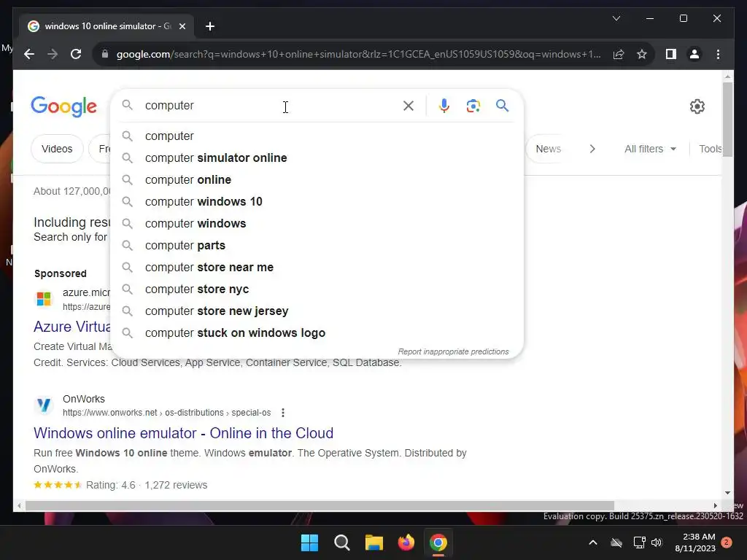This screenshot has height=560, width=747.
Task: Choose 'computer store near me' suggestion
Action: tap(317, 268)
